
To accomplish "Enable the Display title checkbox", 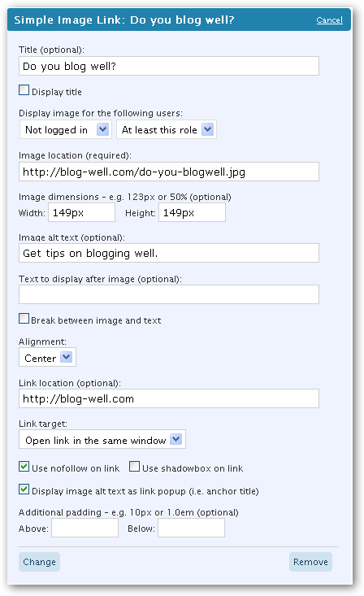I will click(x=24, y=90).
